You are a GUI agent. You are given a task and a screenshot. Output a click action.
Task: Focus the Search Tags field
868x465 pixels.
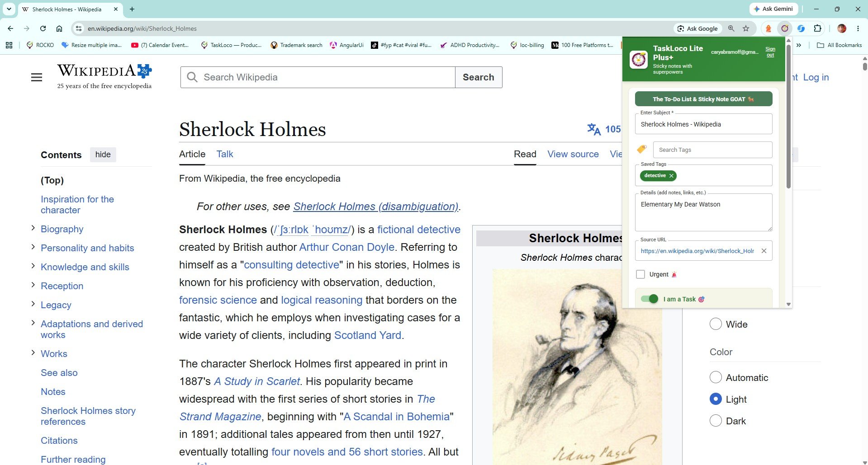tap(712, 150)
